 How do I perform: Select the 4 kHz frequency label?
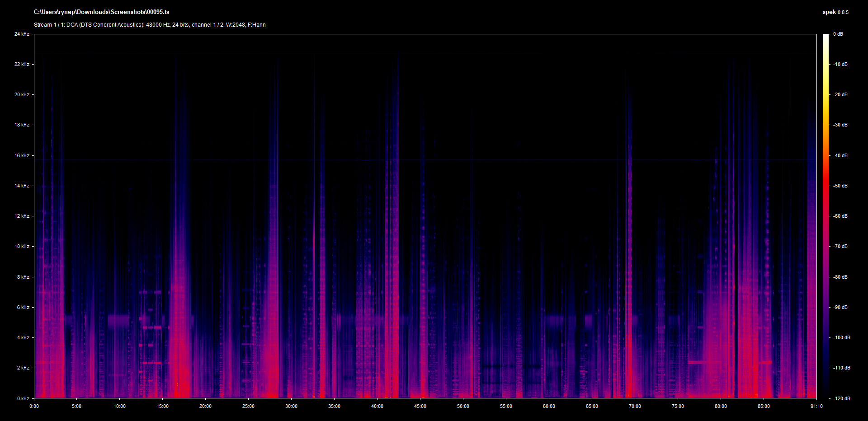23,337
